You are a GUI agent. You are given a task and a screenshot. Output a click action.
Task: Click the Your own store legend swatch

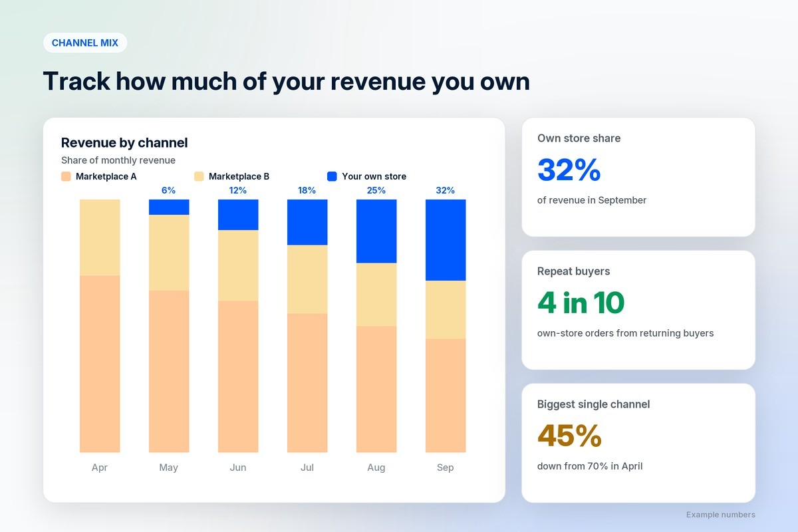point(332,176)
